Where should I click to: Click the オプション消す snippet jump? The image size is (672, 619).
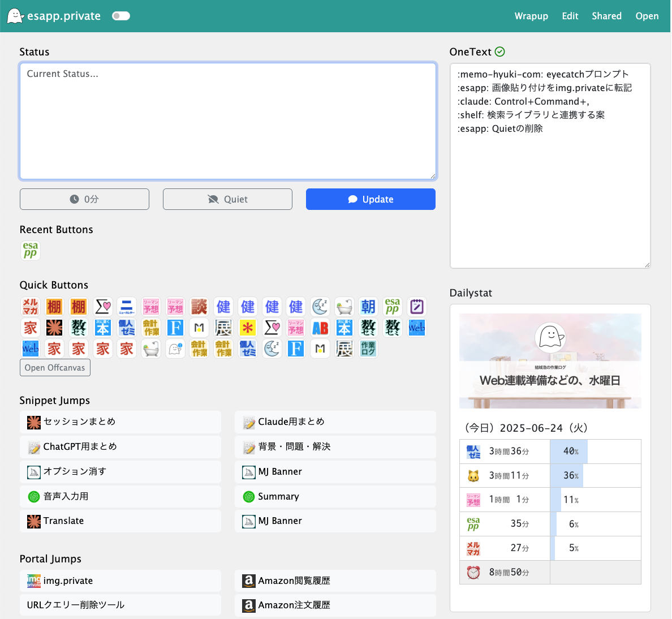120,471
